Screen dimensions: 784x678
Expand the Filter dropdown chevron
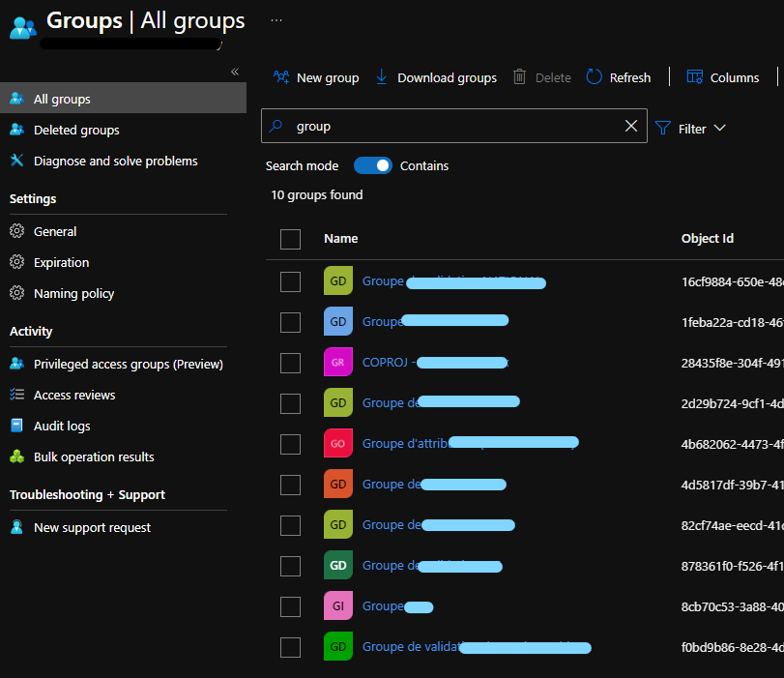(719, 128)
